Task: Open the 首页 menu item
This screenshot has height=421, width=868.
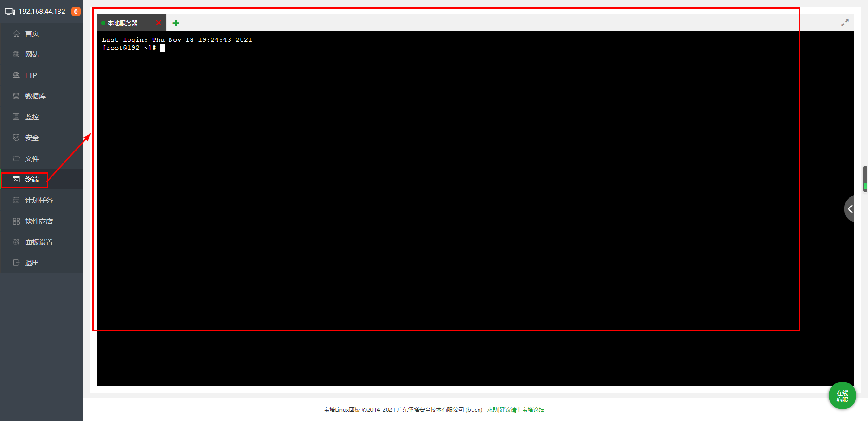Action: coord(42,33)
